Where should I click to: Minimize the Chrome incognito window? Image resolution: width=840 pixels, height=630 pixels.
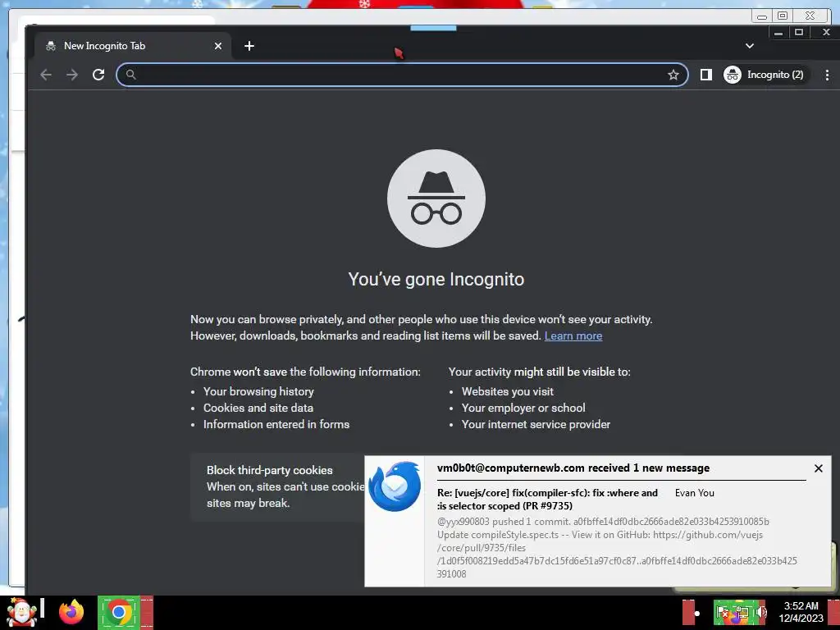point(778,33)
